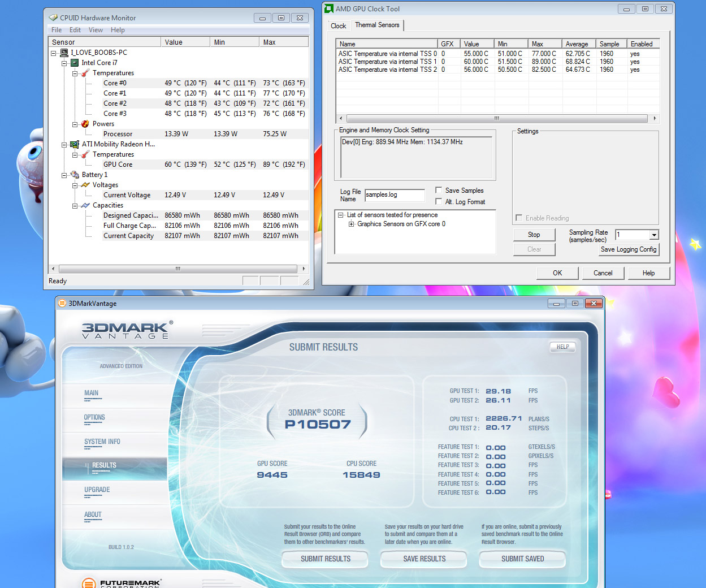Click the Min column header in Hardware Monitor
This screenshot has width=706, height=588.
[x=235, y=42]
